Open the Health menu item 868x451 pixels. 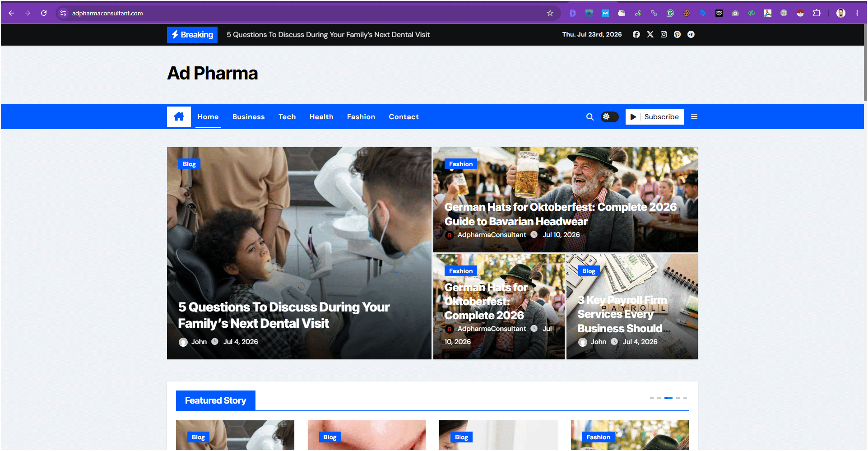[321, 116]
